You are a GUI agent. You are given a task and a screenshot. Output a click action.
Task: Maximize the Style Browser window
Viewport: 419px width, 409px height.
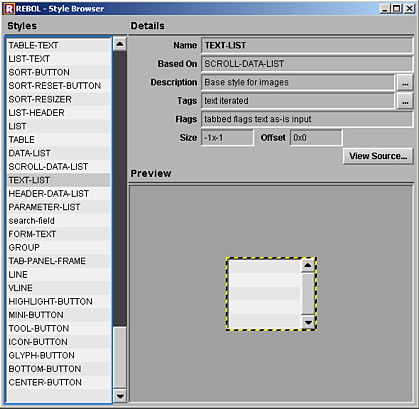(396, 9)
